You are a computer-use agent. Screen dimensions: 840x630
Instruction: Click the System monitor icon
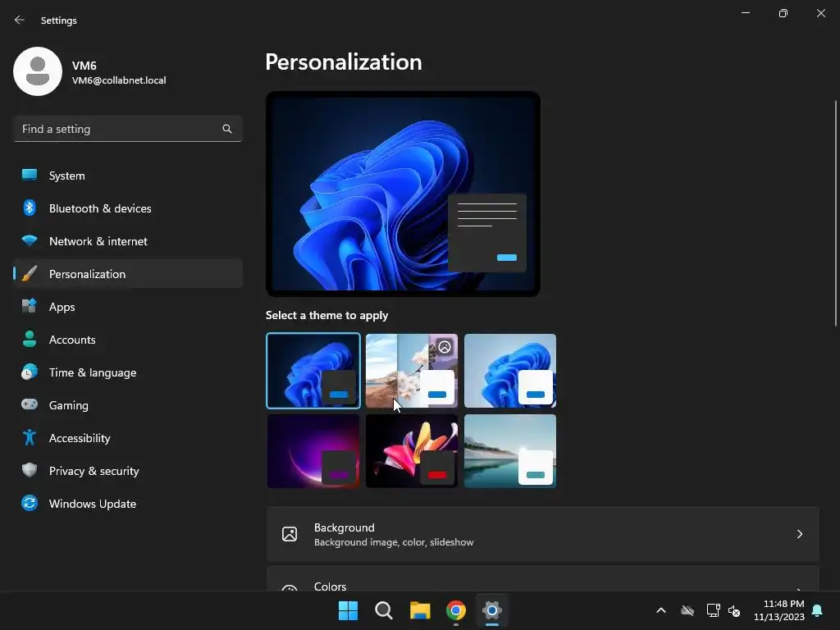(x=30, y=176)
